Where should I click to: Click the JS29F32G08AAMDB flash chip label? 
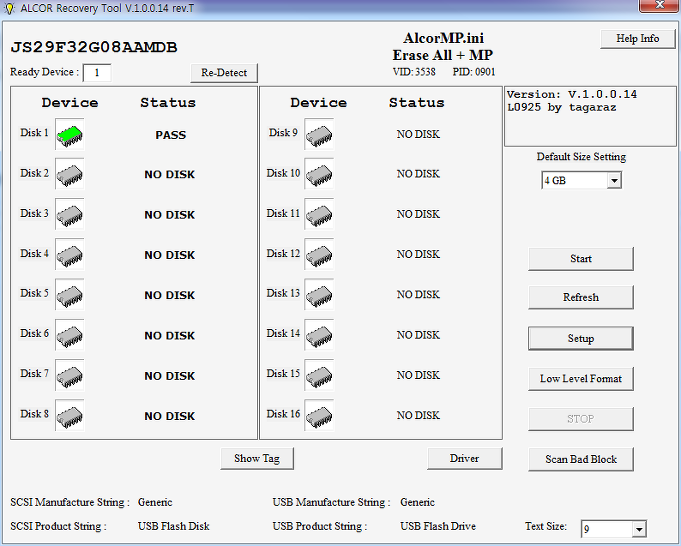94,47
